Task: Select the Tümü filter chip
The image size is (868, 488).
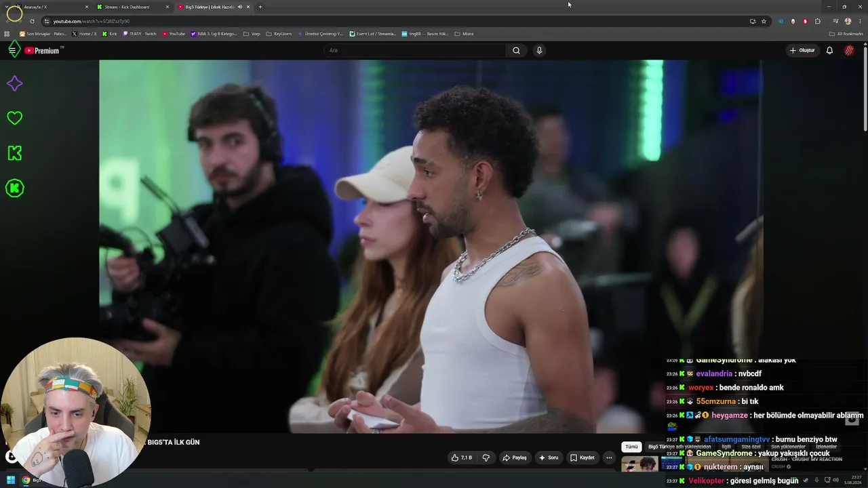Action: [631, 447]
